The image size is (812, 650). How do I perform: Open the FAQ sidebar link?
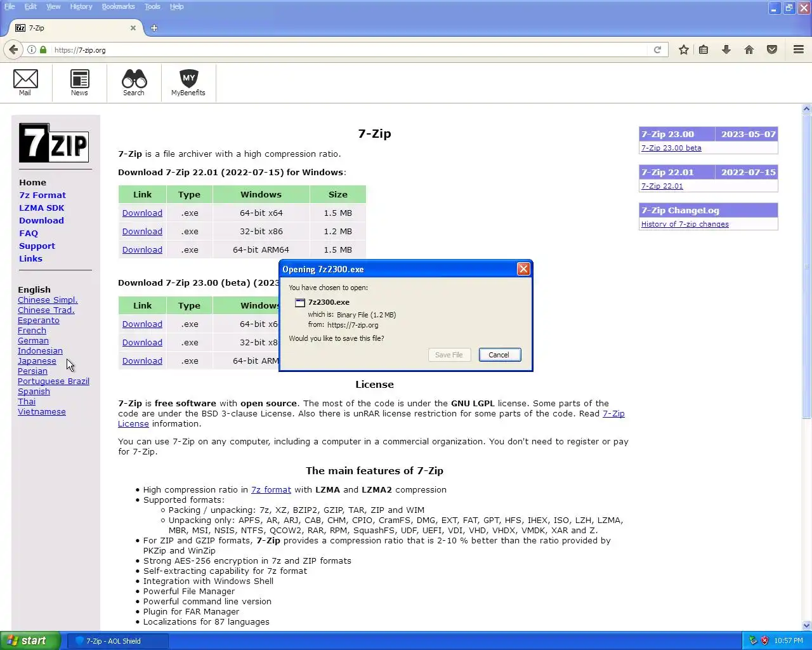[29, 234]
